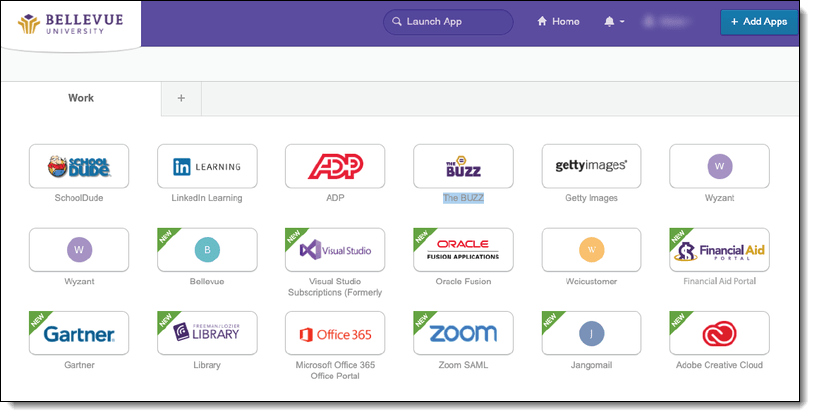Click the "Getty Images" label text
The height and width of the screenshot is (417, 815).
pyautogui.click(x=591, y=198)
